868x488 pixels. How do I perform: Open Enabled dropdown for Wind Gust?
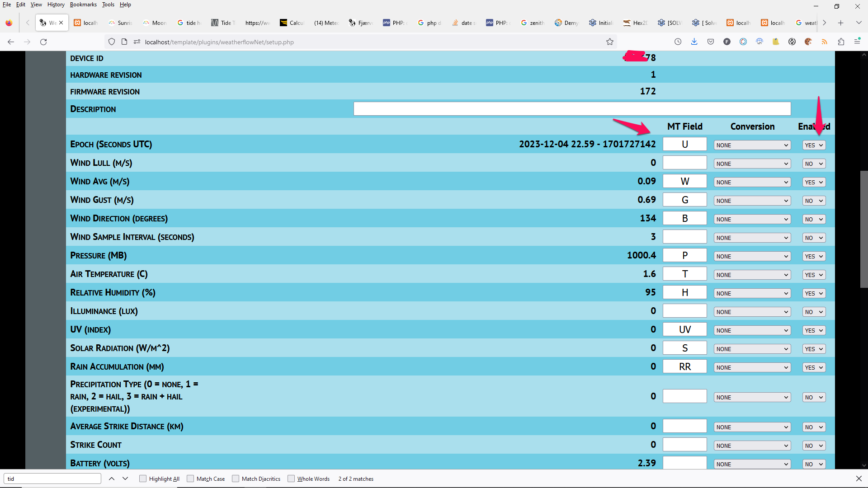(x=814, y=201)
